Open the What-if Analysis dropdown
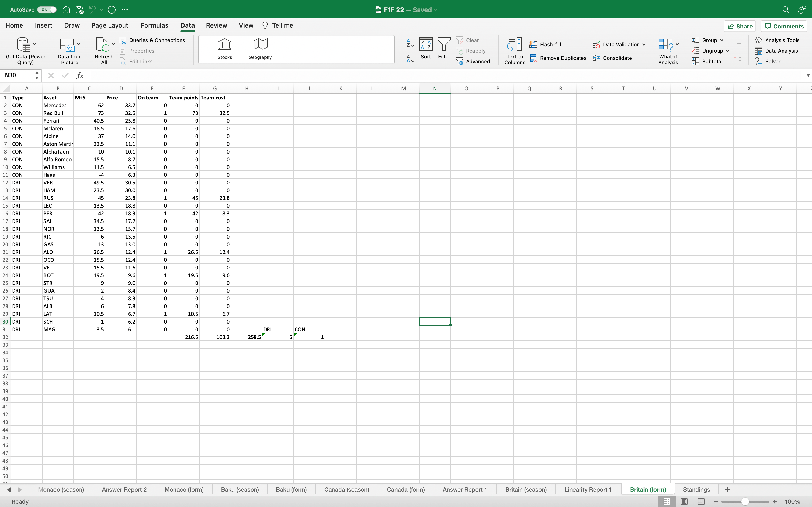This screenshot has height=507, width=812. pos(677,44)
